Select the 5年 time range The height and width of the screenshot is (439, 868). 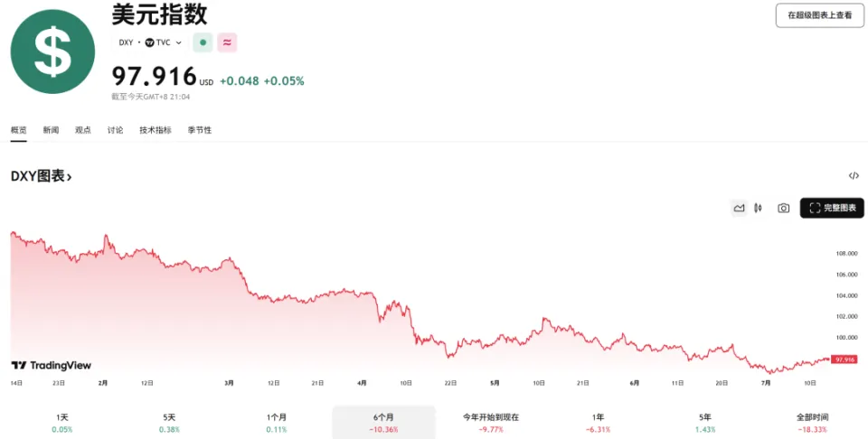point(705,422)
